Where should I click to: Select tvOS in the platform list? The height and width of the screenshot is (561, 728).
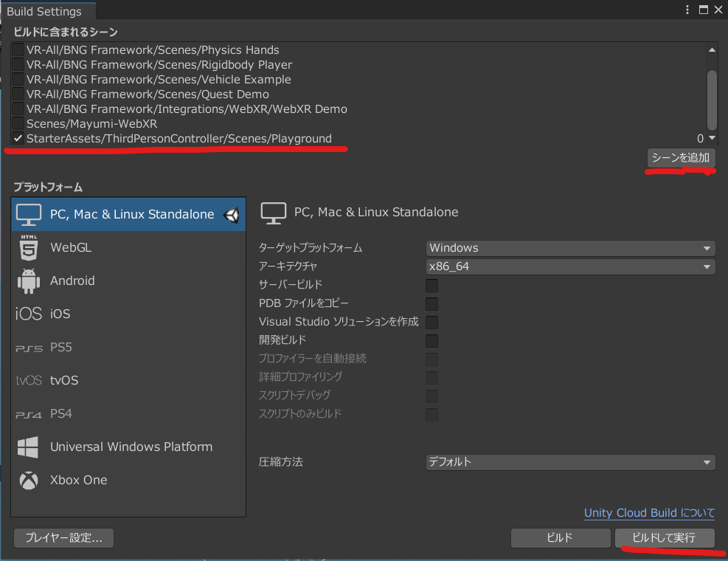tap(128, 380)
